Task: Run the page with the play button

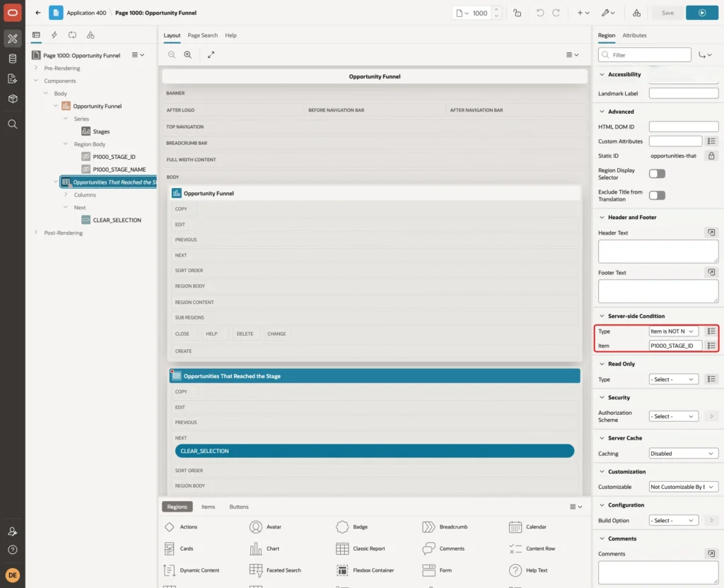Action: 701,13
